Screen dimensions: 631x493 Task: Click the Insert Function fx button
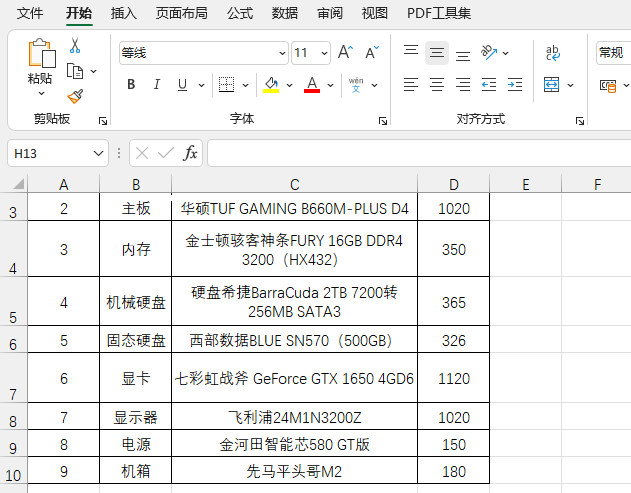190,153
